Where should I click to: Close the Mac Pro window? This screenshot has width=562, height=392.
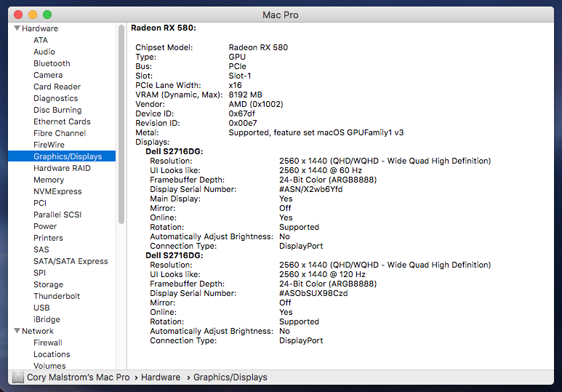click(18, 15)
